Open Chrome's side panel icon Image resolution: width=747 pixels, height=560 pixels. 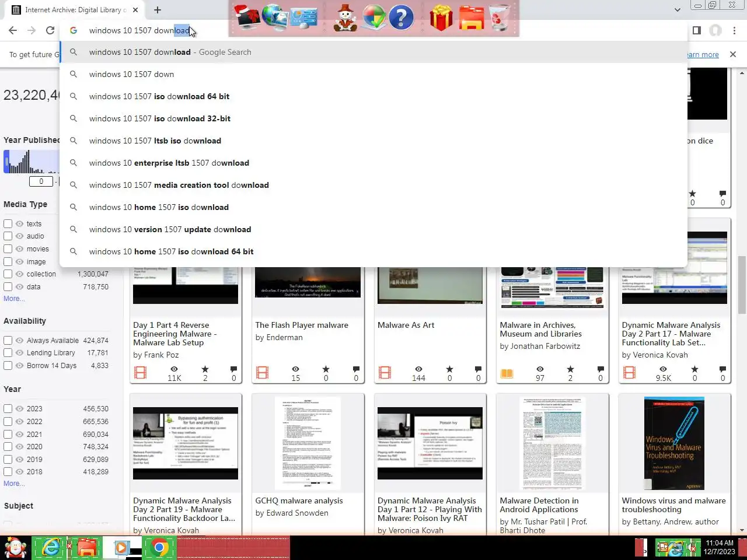pos(696,30)
